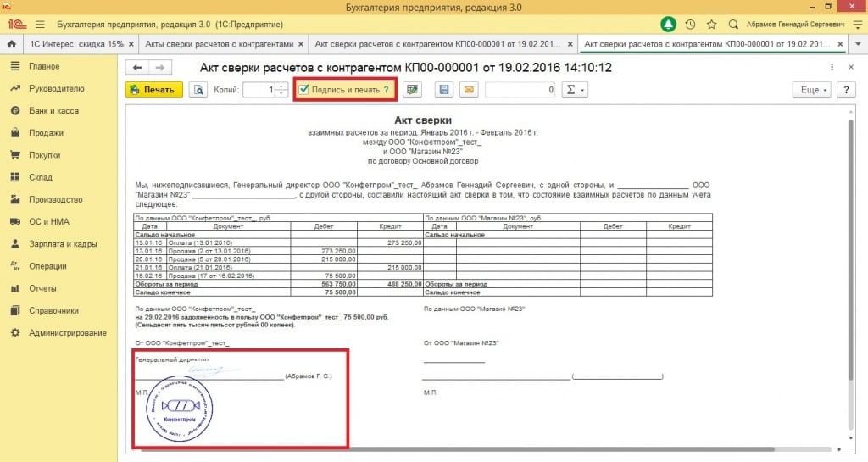Click the edit table icon in toolbar
Viewport: 868px width, 462px height.
pos(413,90)
